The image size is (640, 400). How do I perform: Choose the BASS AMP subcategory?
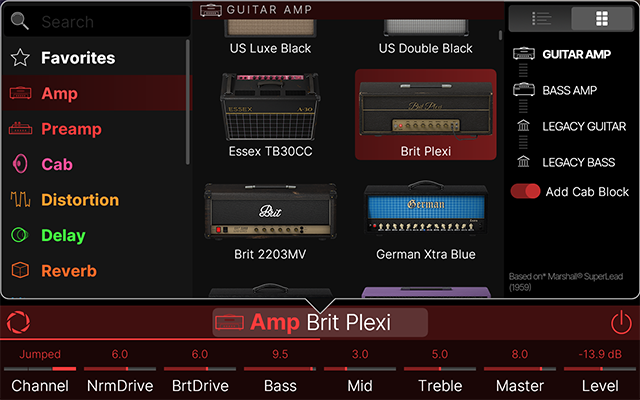(x=569, y=90)
